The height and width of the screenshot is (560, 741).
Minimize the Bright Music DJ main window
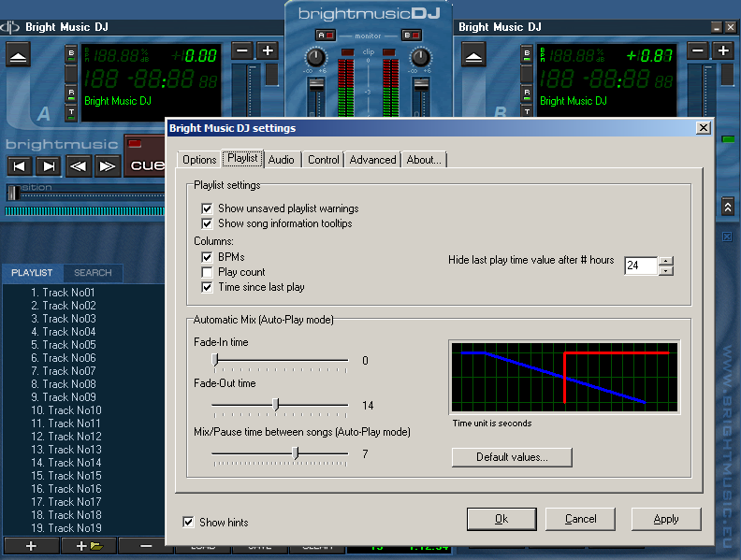point(717,27)
